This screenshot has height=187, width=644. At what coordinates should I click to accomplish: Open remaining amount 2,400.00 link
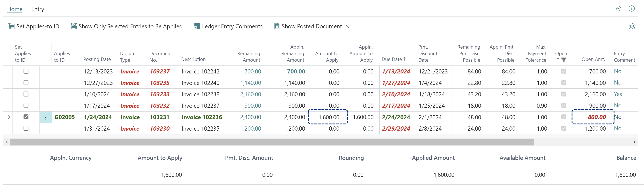tap(250, 117)
